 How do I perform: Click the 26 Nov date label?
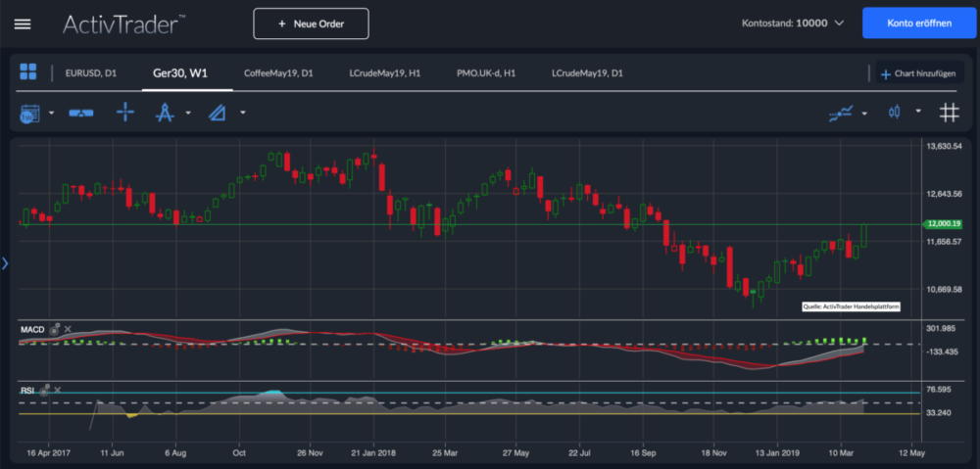tap(310, 451)
